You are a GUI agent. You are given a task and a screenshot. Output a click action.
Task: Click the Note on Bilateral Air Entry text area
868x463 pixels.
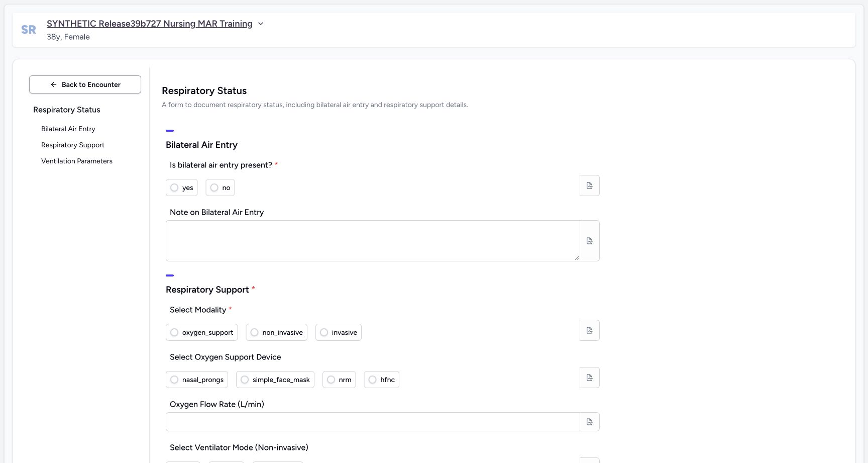(x=373, y=241)
